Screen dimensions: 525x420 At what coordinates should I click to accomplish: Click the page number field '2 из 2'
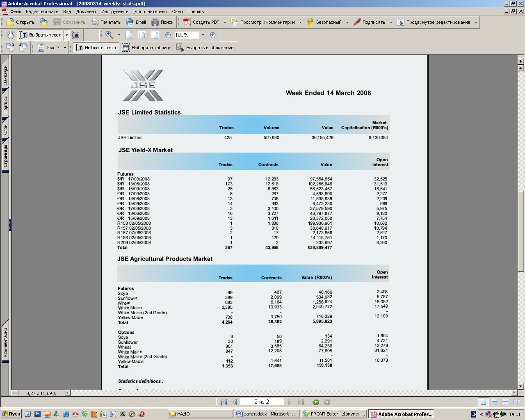[262, 402]
